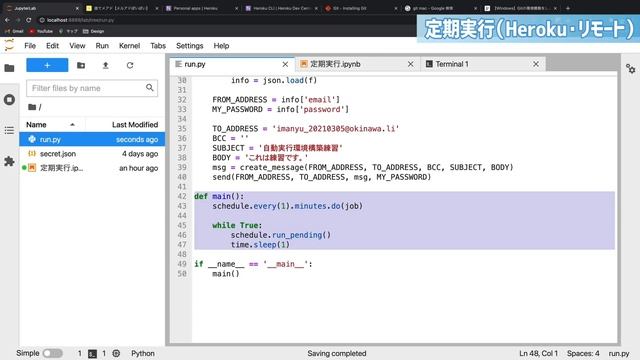The image size is (640, 360).
Task: Toggle Simple interface mode switch
Action: click(53, 353)
